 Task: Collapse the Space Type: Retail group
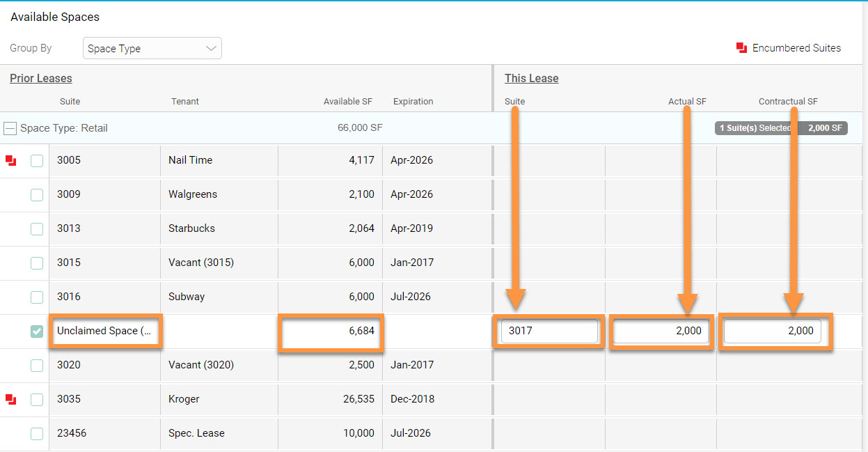tap(10, 129)
